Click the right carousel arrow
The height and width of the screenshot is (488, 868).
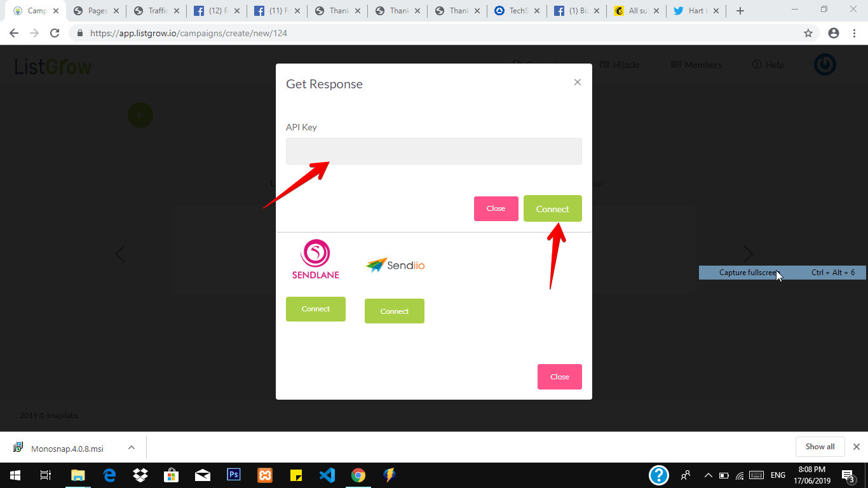click(748, 254)
